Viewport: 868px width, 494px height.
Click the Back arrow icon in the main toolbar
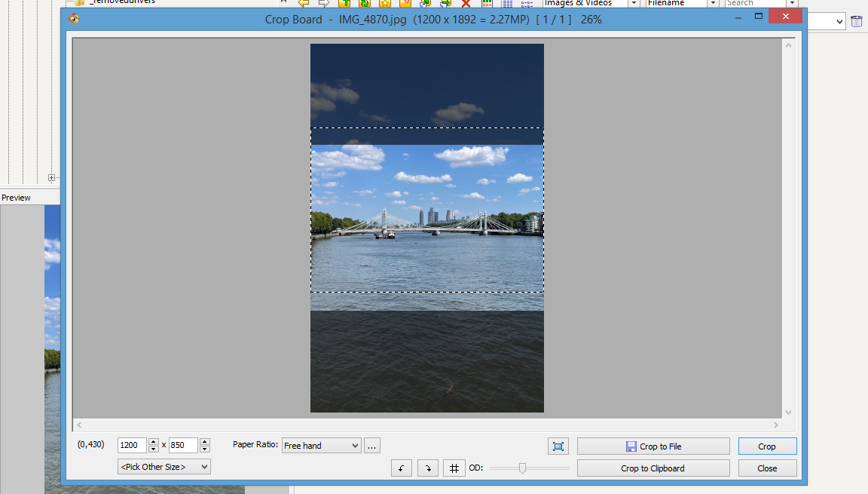click(x=304, y=3)
